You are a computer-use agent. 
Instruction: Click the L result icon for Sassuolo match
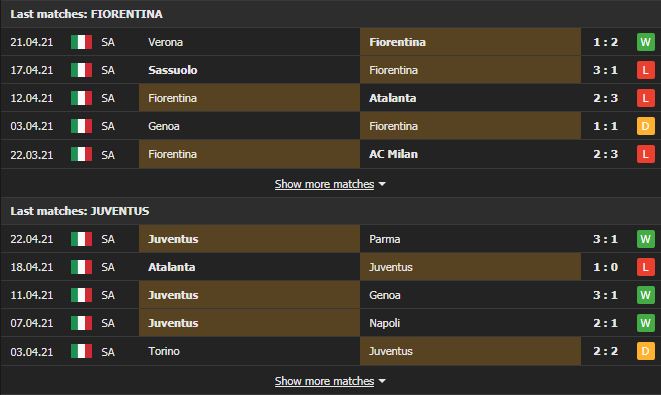[x=645, y=70]
